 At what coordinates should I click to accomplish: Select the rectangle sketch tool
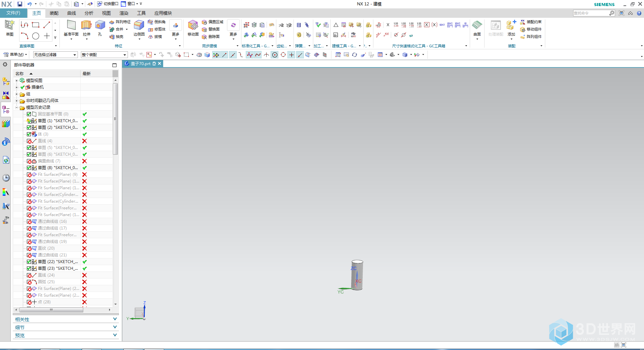[x=36, y=25]
